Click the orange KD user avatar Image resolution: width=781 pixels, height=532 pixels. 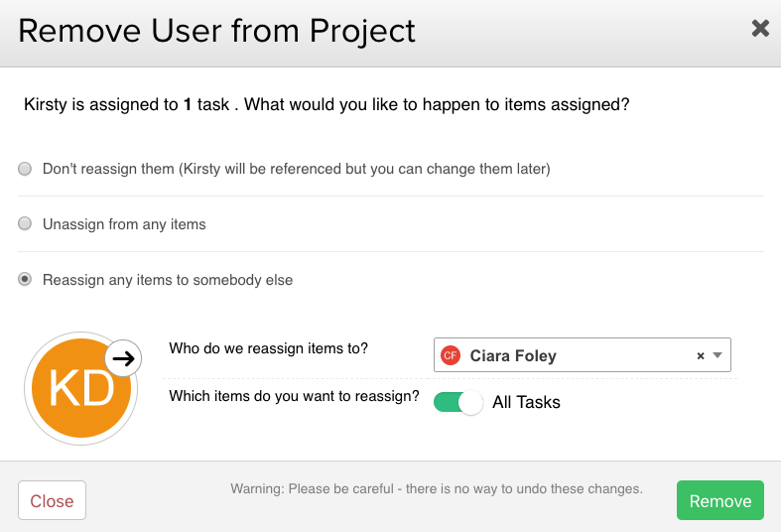coord(79,391)
